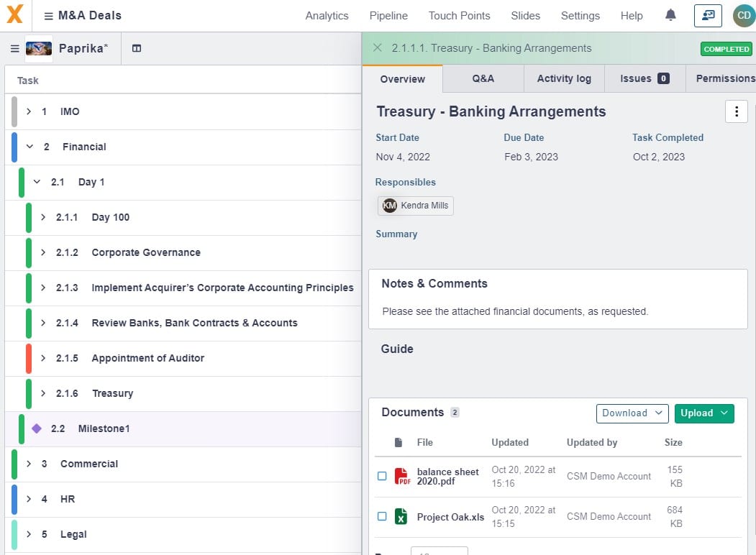Close the Treasury task detail panel

pyautogui.click(x=377, y=48)
